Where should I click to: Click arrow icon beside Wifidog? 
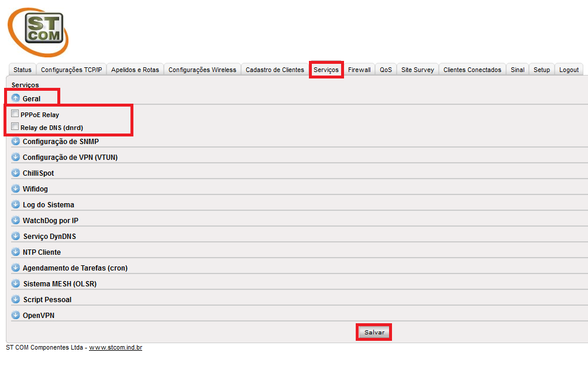(16, 189)
